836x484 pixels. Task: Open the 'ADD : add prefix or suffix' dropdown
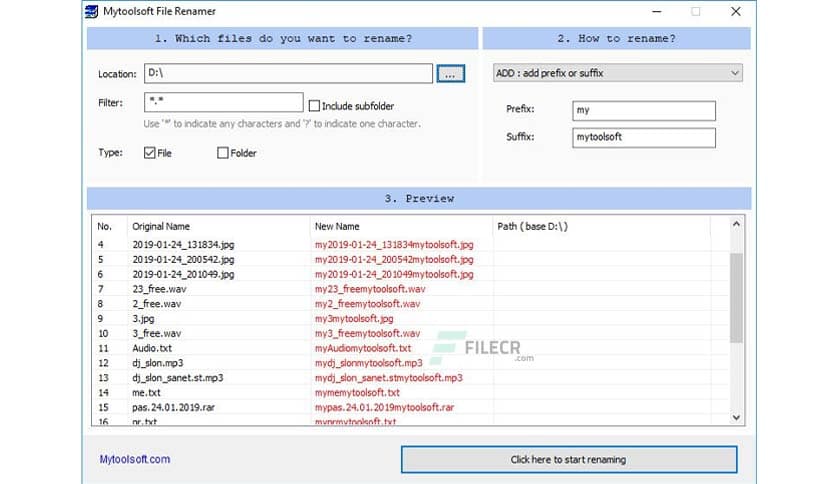617,73
